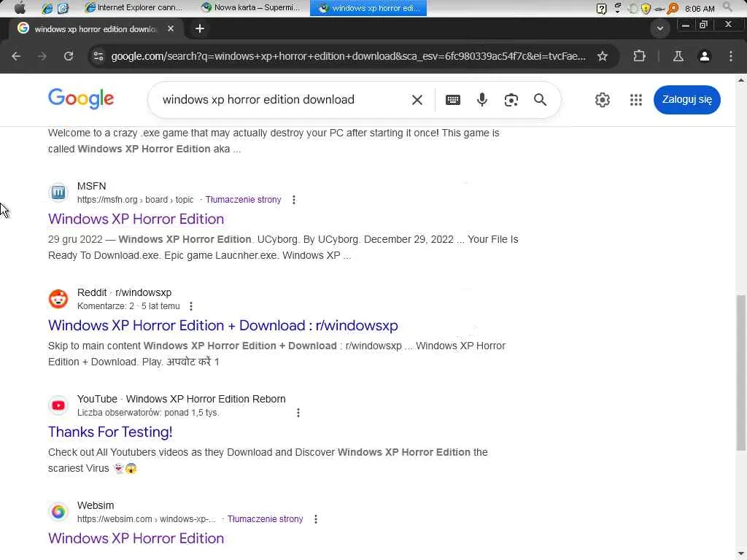Open Spotlight search magnifier in top bar
Image resolution: width=747 pixels, height=560 pixels.
pyautogui.click(x=727, y=7)
